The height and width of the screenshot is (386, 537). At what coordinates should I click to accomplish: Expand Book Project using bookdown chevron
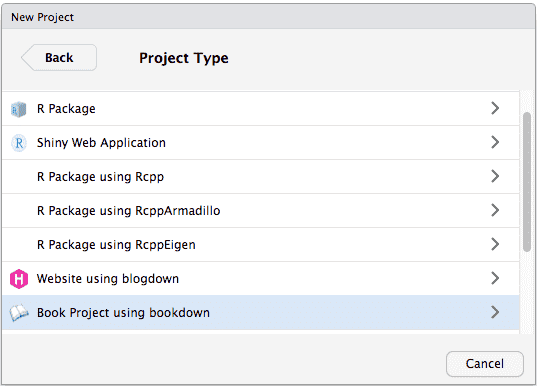click(x=495, y=312)
